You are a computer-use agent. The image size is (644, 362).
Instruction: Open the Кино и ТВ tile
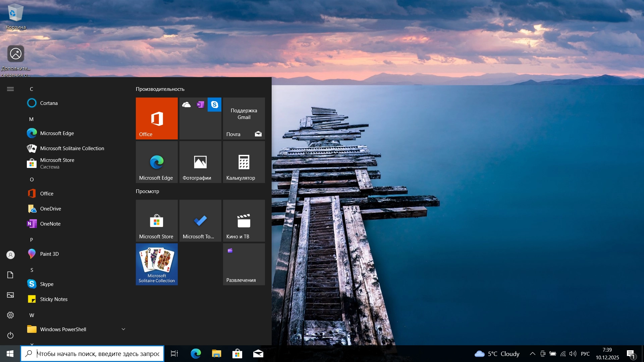(244, 221)
